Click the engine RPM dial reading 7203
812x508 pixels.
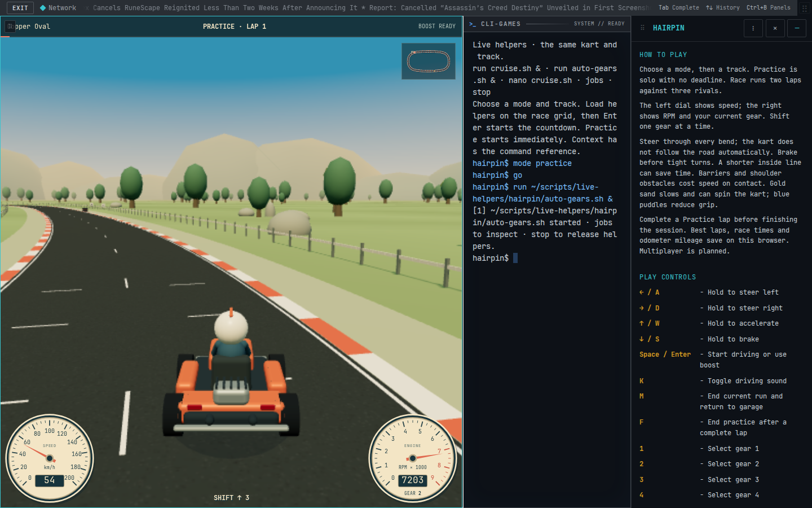[x=413, y=459]
